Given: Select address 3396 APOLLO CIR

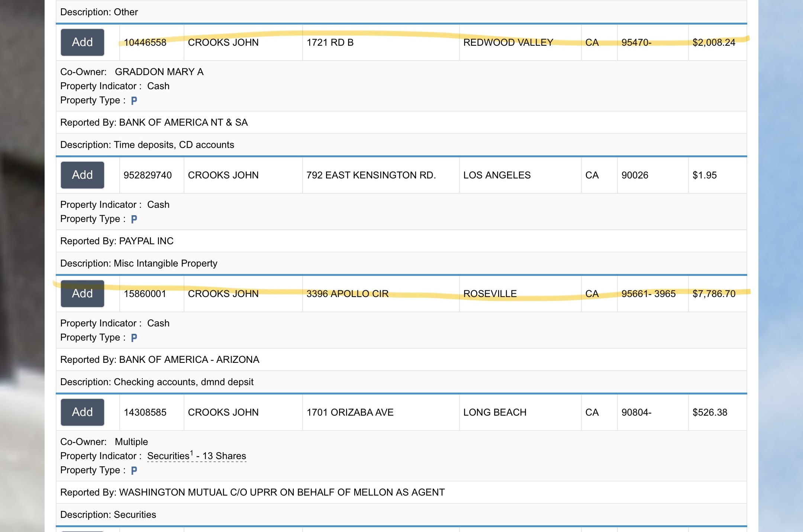Looking at the screenshot, I should (x=348, y=294).
